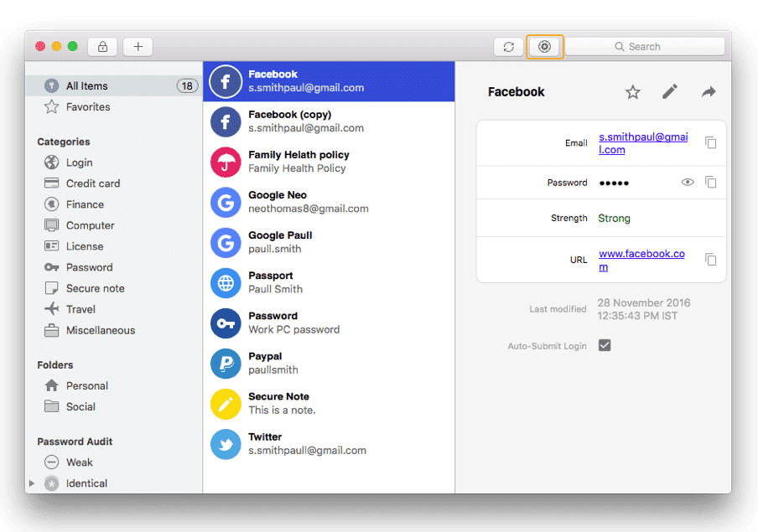Click the Paypal logo icon
Screen dimensions: 758x532
226,364
